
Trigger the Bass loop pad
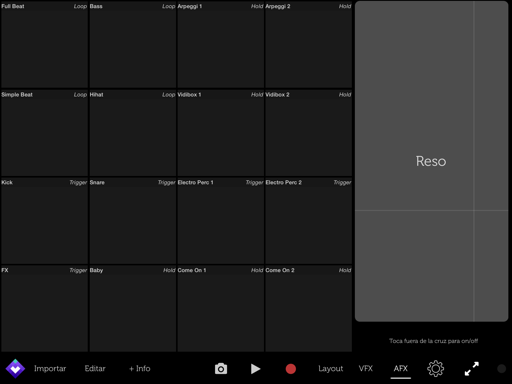click(133, 45)
